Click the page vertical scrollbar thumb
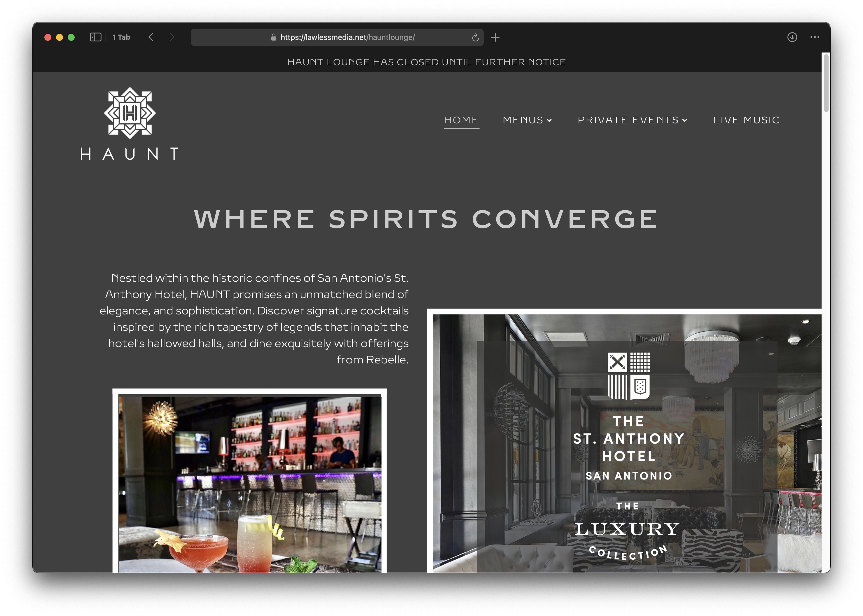The height and width of the screenshot is (616, 863). 825,83
